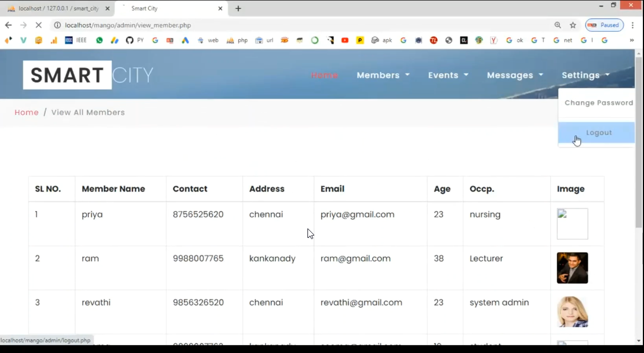Click the stop loading (X) button

[x=38, y=25]
